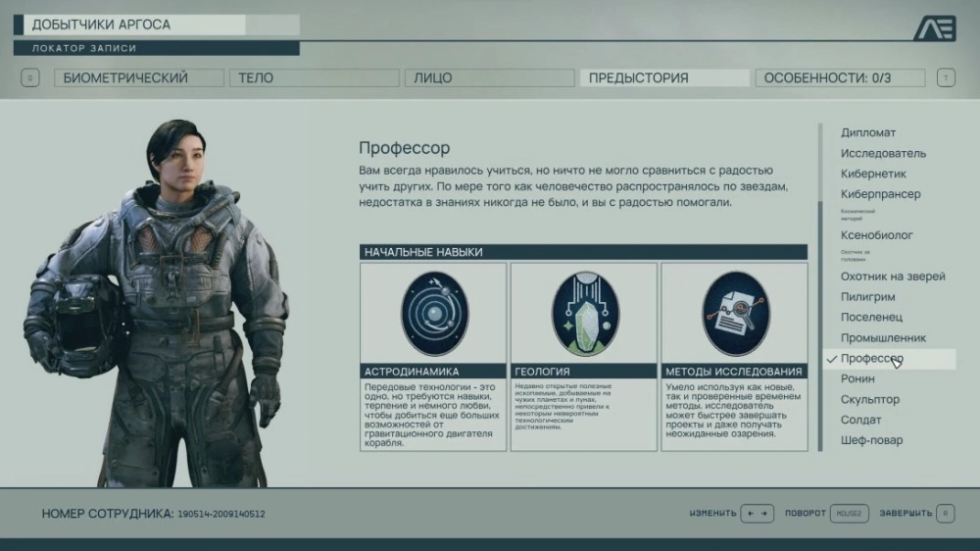980x551 pixels.
Task: Click the Геология crystal skill icon
Action: [585, 313]
